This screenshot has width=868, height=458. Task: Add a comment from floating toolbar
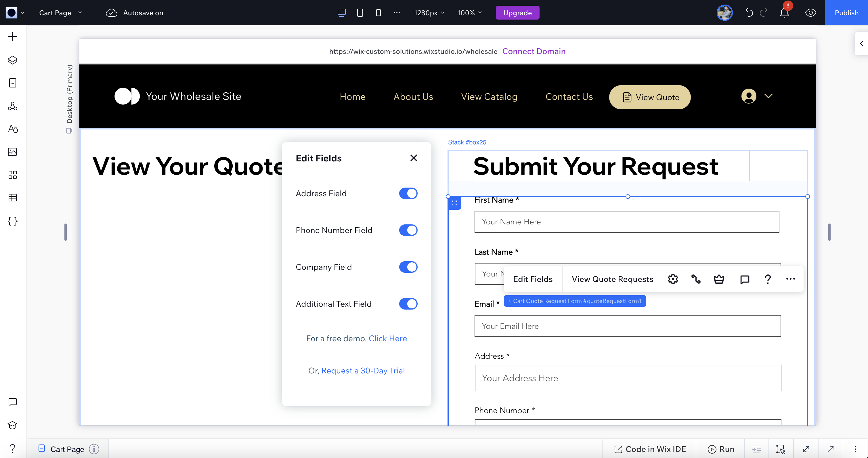tap(745, 279)
